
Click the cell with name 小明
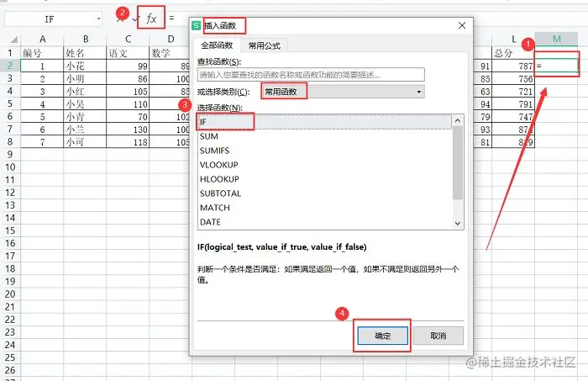pyautogui.click(x=85, y=79)
